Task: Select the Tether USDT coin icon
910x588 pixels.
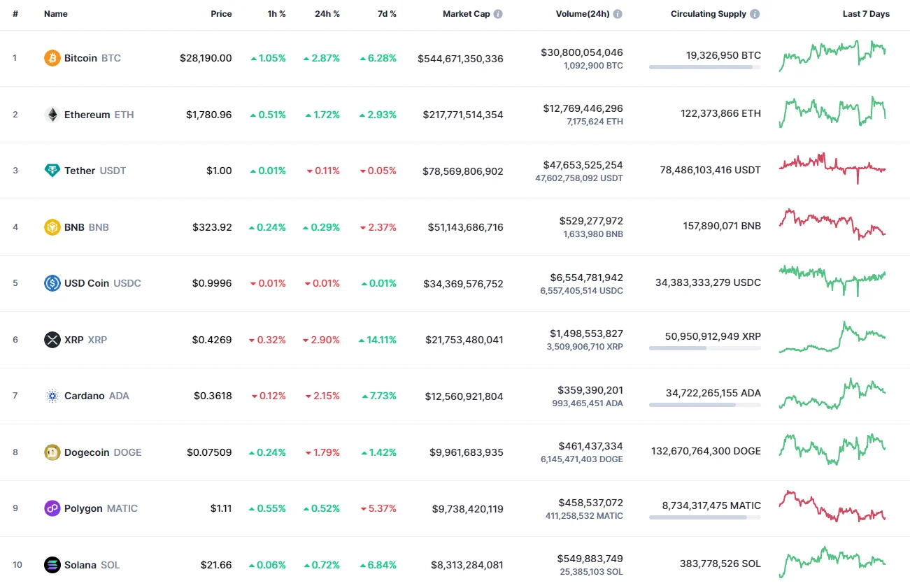Action: point(52,171)
